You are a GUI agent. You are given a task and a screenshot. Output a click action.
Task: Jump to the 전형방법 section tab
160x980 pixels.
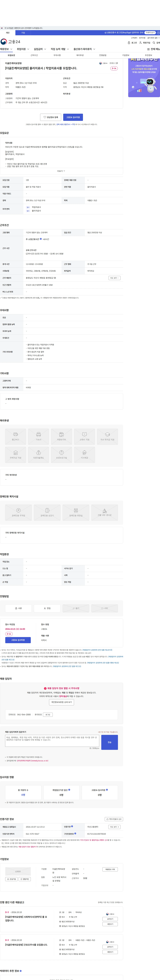[x=103, y=55]
